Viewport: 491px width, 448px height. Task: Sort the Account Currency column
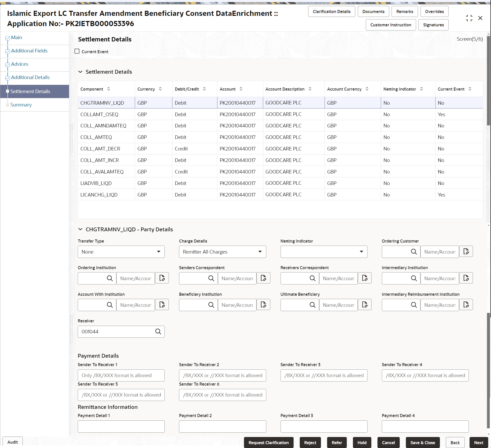pos(367,89)
